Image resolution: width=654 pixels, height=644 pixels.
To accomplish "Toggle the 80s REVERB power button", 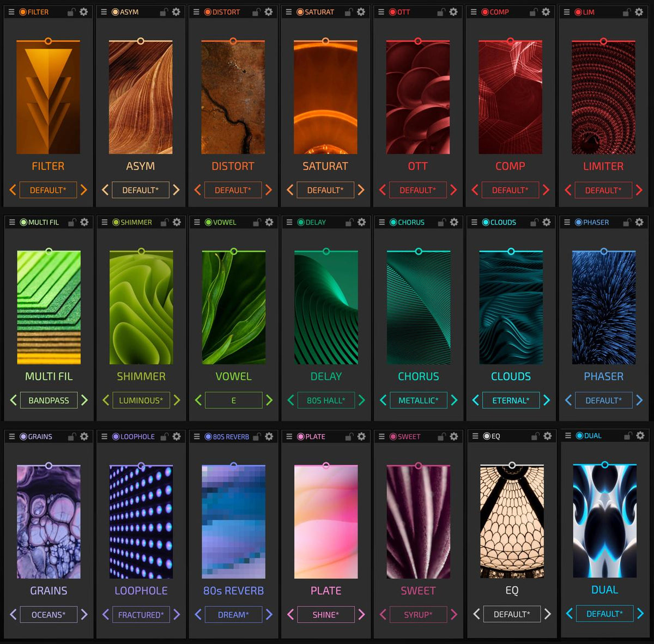I will 208,436.
